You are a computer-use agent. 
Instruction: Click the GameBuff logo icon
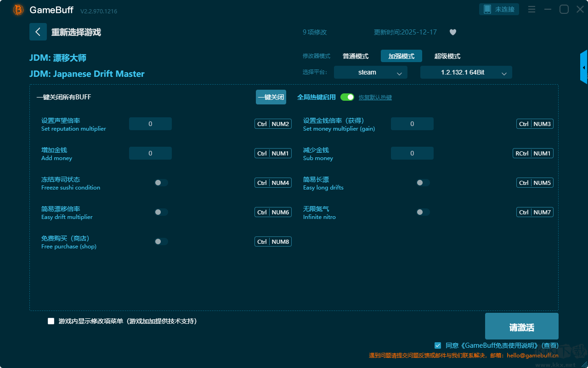[18, 10]
